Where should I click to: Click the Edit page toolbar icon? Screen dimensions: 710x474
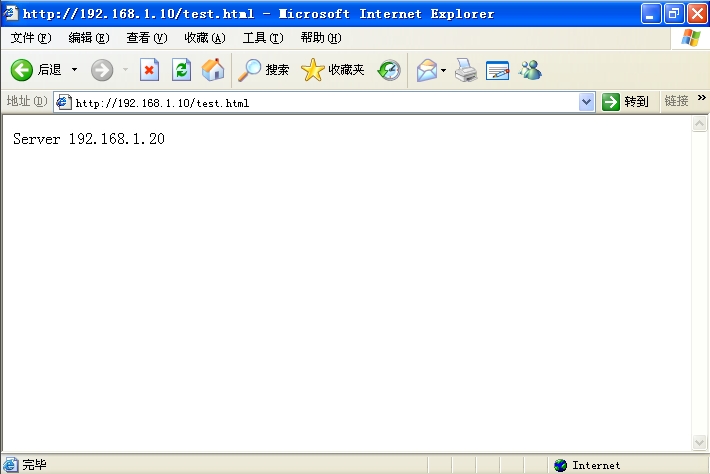pos(497,70)
